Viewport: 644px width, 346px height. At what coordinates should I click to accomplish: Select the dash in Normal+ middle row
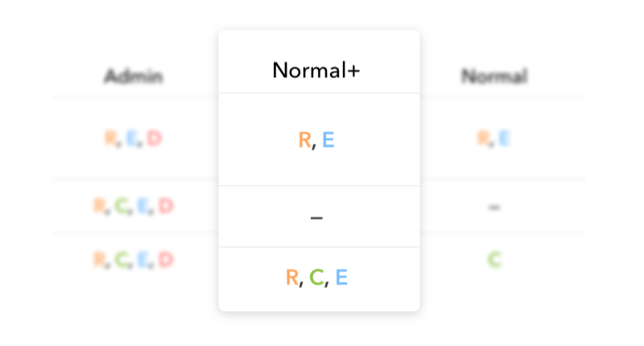pos(316,217)
